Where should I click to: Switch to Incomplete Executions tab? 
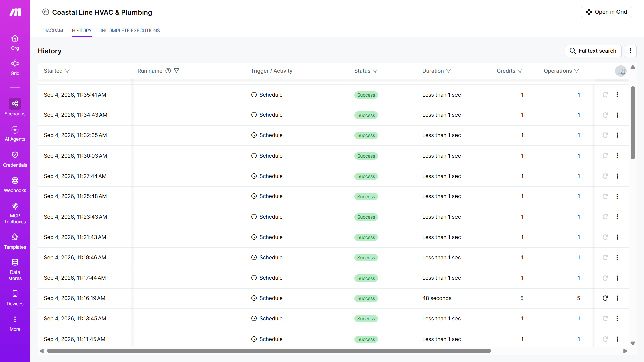pos(130,31)
